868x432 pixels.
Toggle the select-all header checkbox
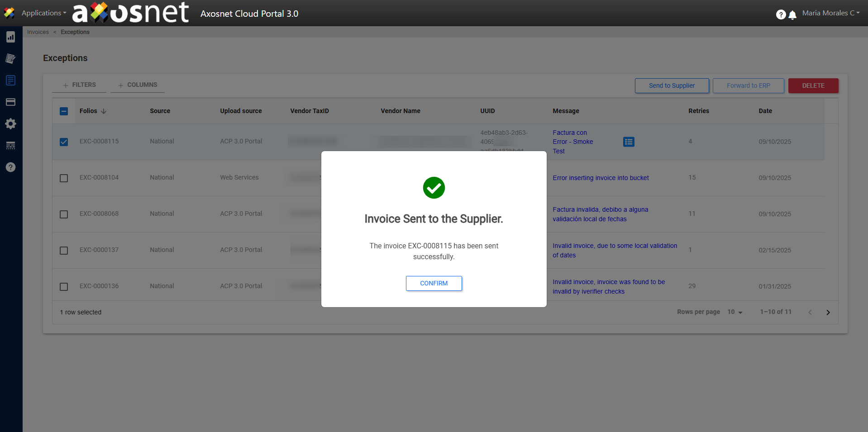pos(64,111)
